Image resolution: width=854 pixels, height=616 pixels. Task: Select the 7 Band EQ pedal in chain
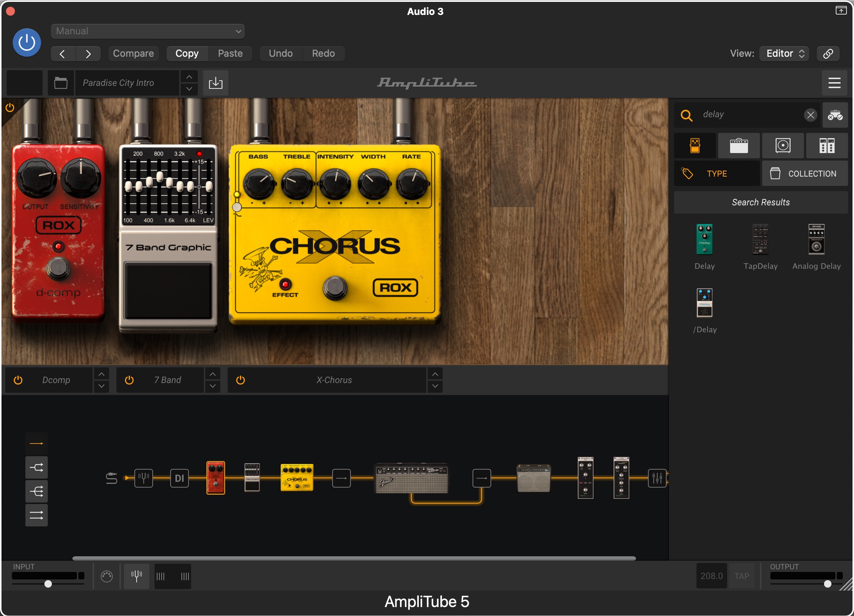pyautogui.click(x=252, y=477)
